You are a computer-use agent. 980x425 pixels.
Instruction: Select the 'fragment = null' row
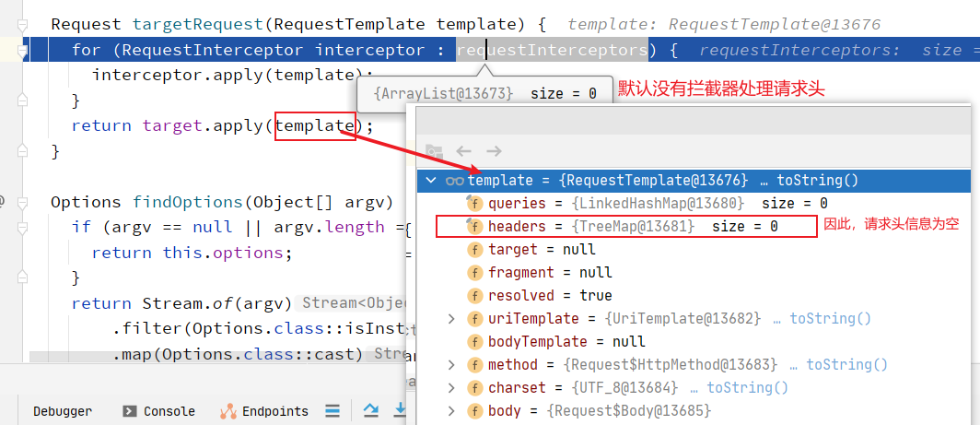694,272
